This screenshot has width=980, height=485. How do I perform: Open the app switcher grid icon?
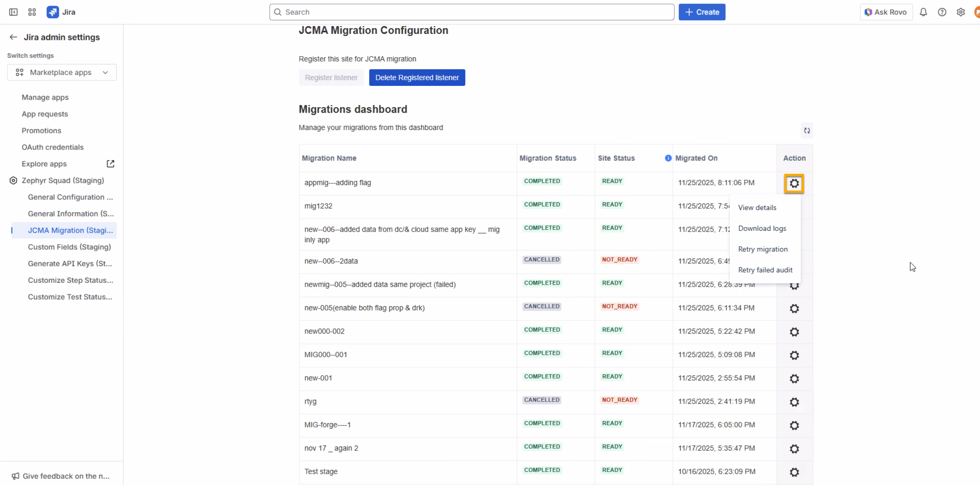(x=32, y=12)
